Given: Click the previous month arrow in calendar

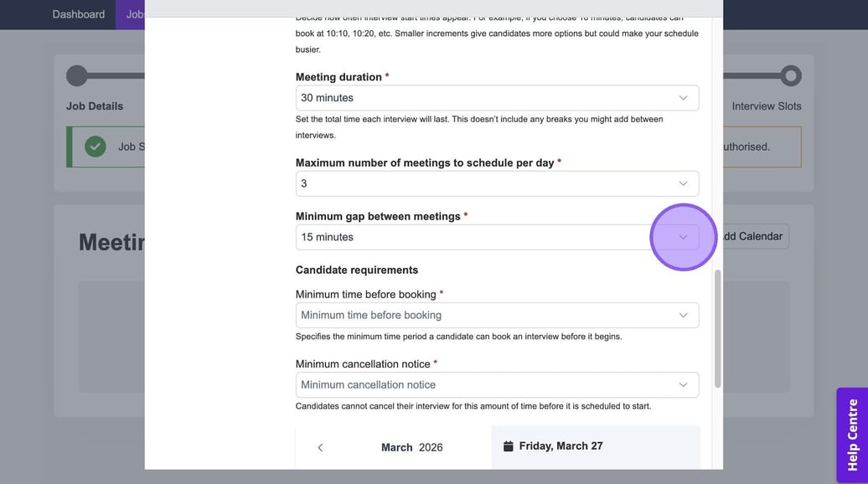Looking at the screenshot, I should pos(320,448).
